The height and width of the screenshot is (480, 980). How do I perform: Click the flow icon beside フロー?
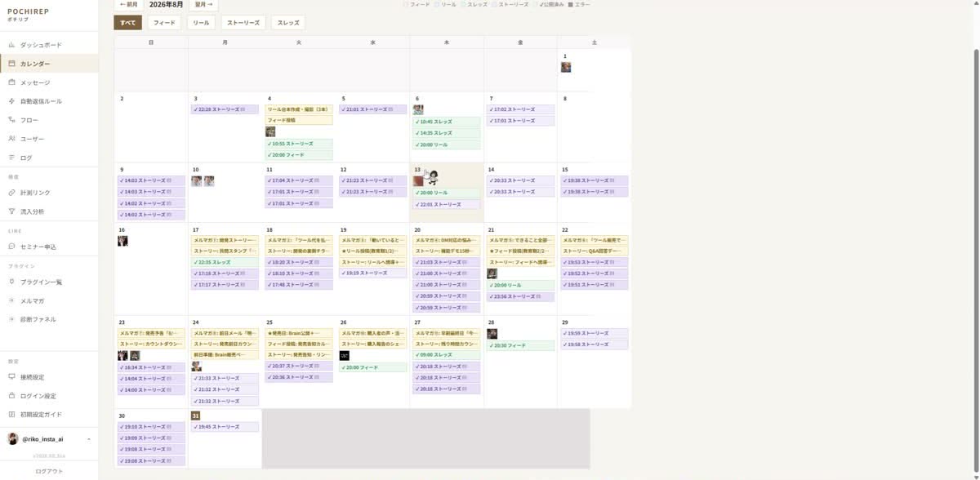coord(11,120)
